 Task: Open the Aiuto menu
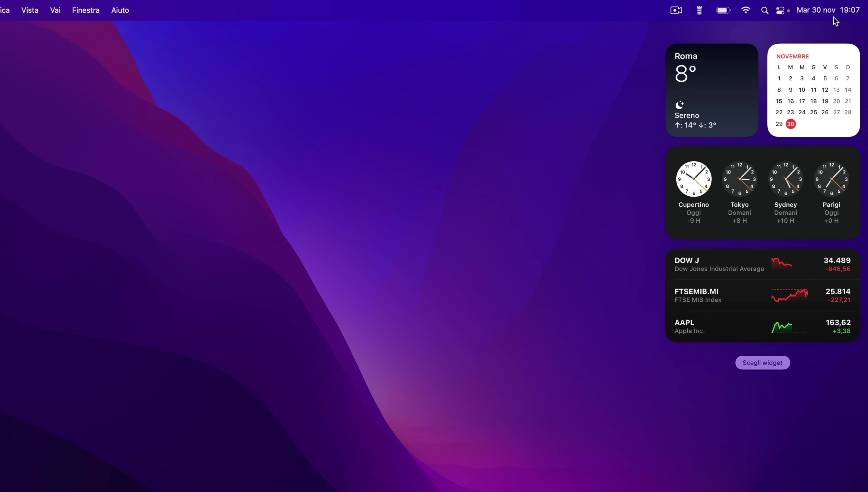coord(120,10)
